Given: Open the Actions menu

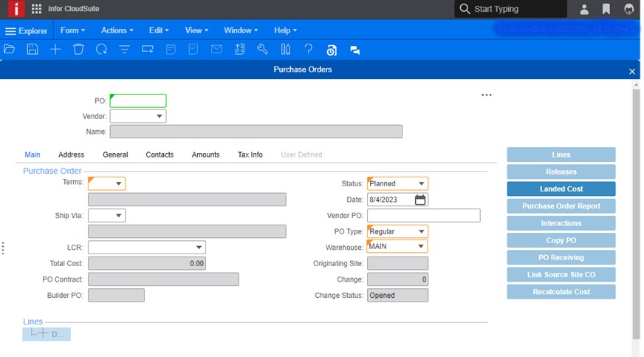Looking at the screenshot, I should pyautogui.click(x=117, y=30).
